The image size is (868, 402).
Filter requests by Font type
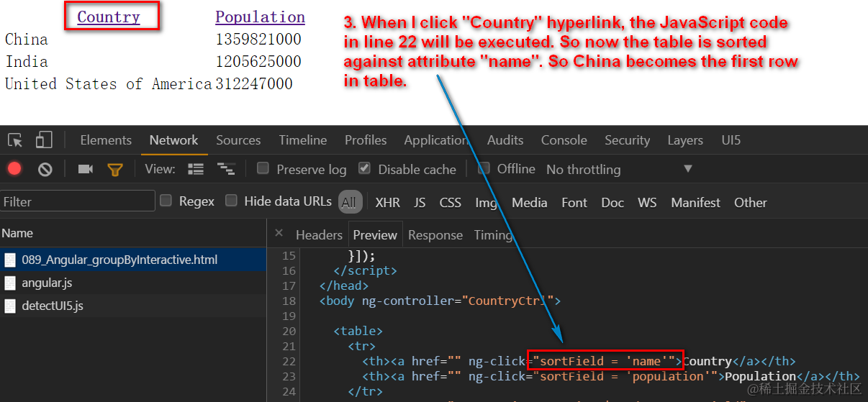point(574,203)
